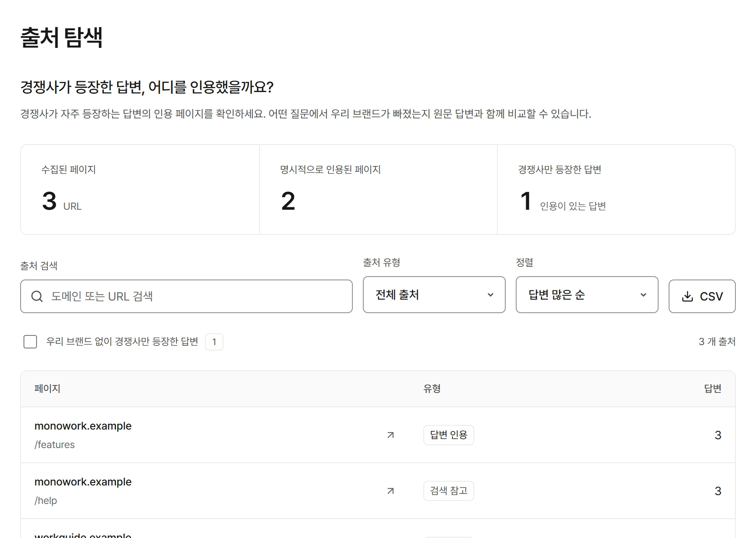Click the 답변 인용 type badge
This screenshot has height=538, width=756.
point(449,435)
